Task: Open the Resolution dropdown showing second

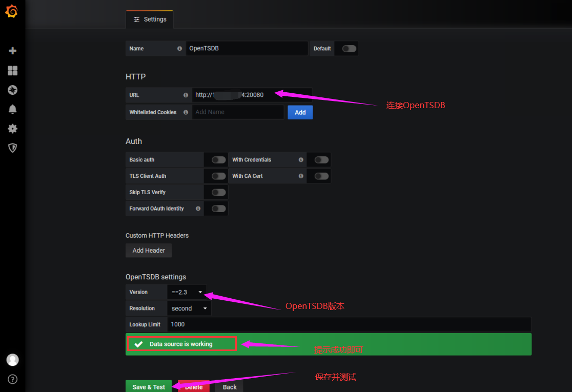Action: (x=189, y=308)
